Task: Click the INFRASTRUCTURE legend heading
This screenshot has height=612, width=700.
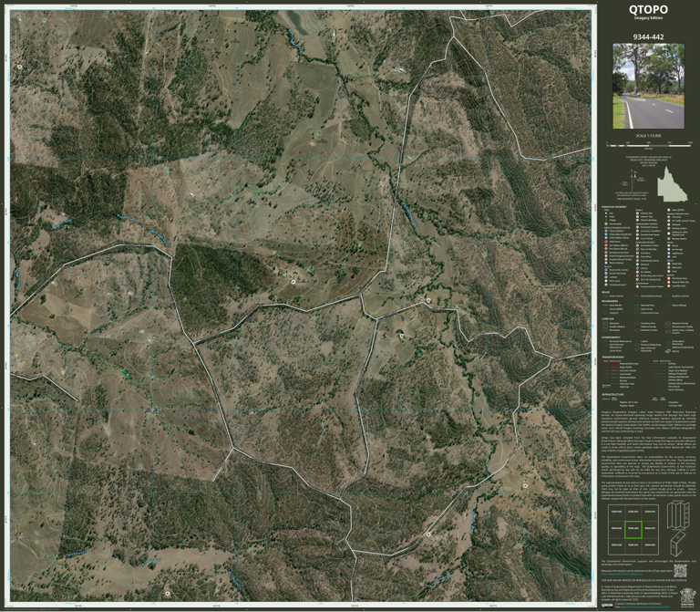Action: click(x=612, y=394)
